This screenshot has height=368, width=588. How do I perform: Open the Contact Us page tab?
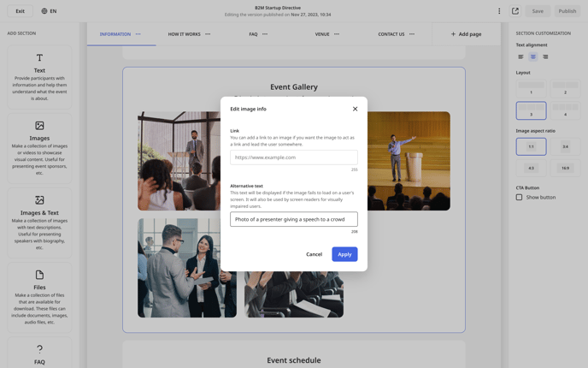coord(391,34)
